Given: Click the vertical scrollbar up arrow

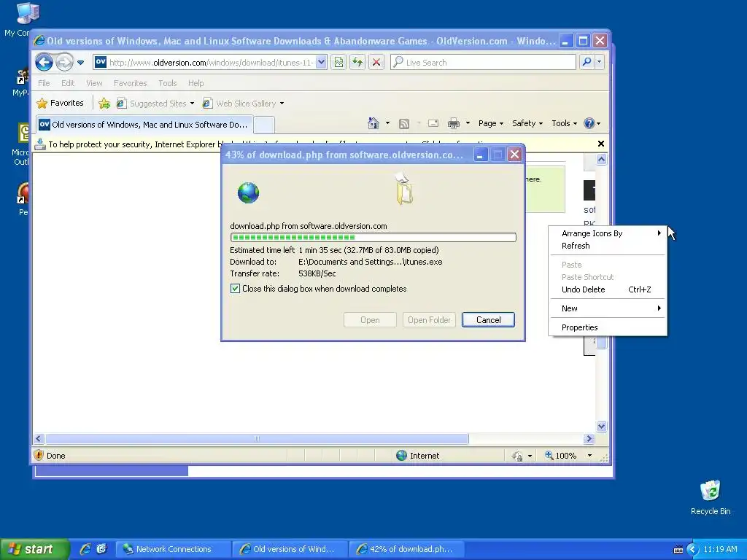Looking at the screenshot, I should click(x=601, y=160).
